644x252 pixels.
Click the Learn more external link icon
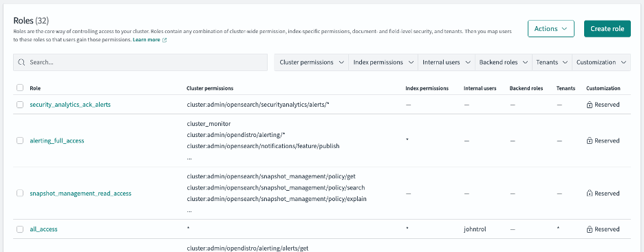pos(164,40)
